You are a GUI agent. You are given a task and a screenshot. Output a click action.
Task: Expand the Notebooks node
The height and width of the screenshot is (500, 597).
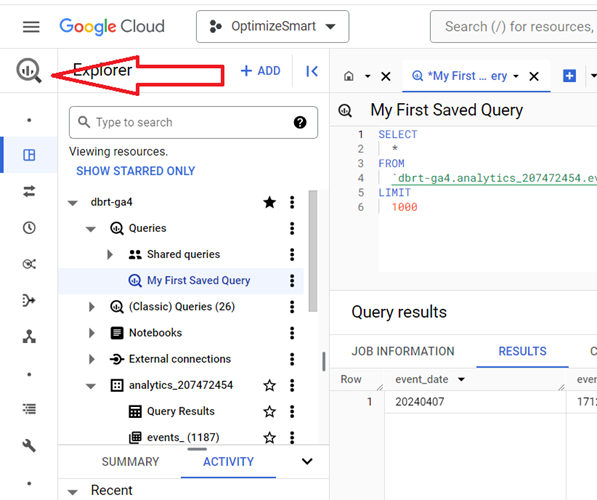tap(91, 333)
